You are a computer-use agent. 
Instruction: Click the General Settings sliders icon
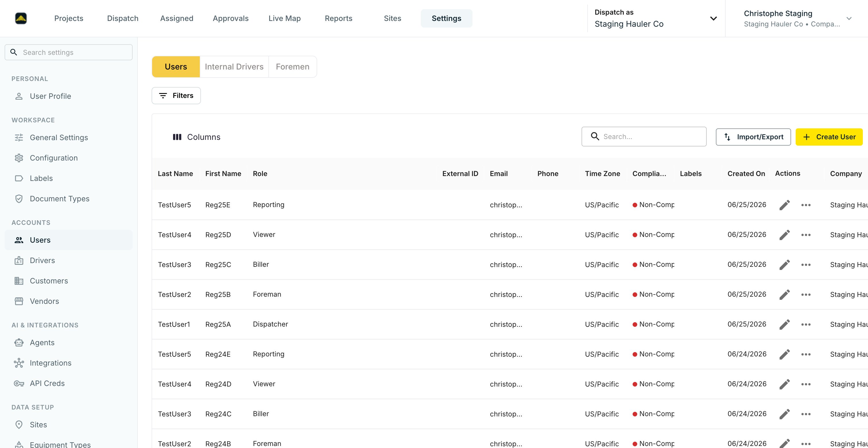coord(19,138)
